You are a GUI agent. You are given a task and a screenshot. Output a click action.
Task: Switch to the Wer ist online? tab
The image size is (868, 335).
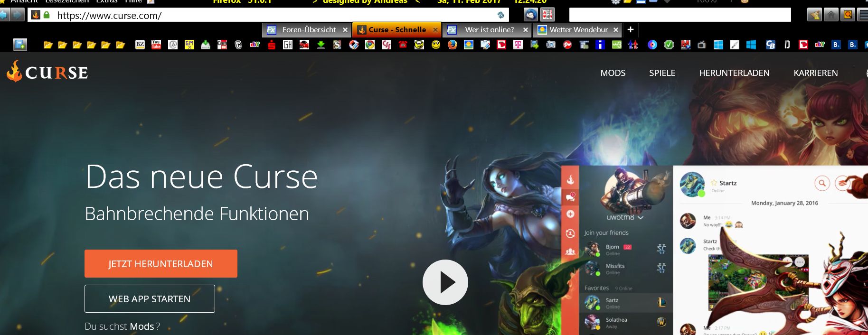pyautogui.click(x=488, y=30)
